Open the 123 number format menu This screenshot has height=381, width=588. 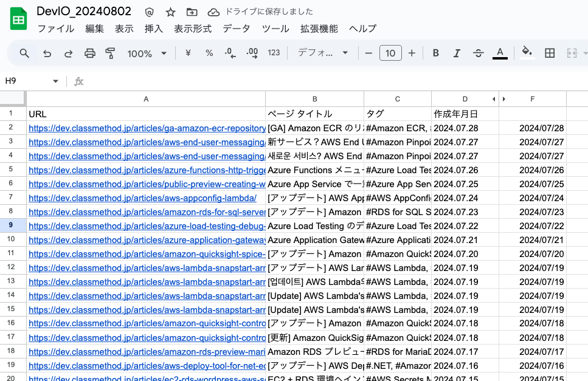274,53
